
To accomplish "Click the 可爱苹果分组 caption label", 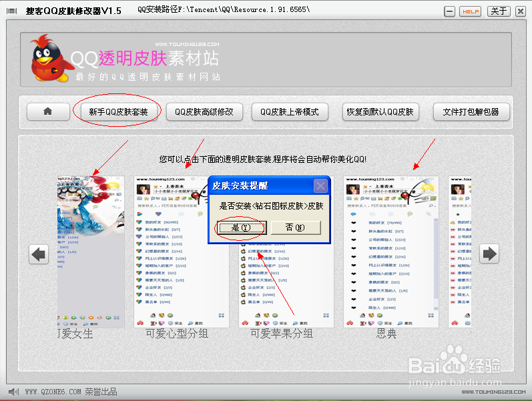I will tap(282, 334).
